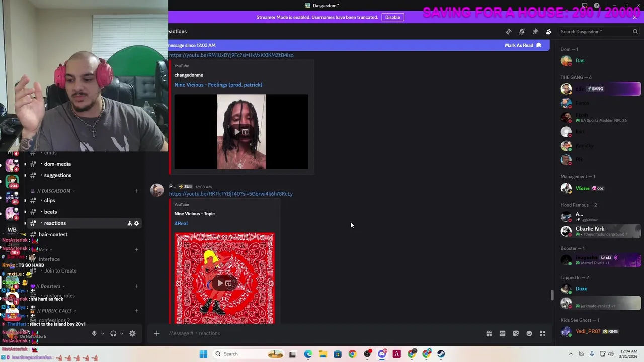Open the youtu.be RKTkTYBjT40 message link
644x362 pixels.
[x=230, y=194]
